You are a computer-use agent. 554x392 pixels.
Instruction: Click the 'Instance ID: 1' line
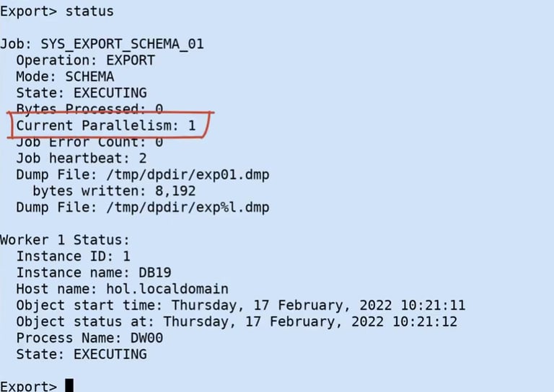pos(74,256)
